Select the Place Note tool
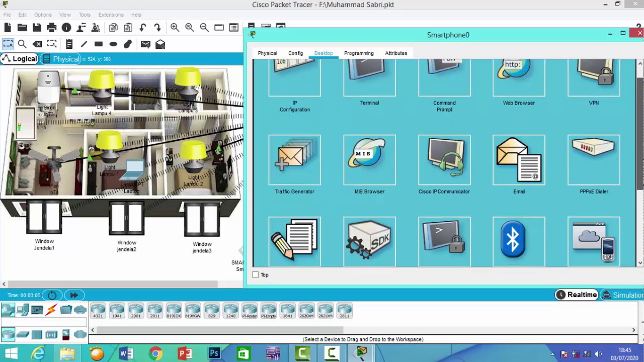Viewport: 644px width, 362px height. click(x=69, y=44)
